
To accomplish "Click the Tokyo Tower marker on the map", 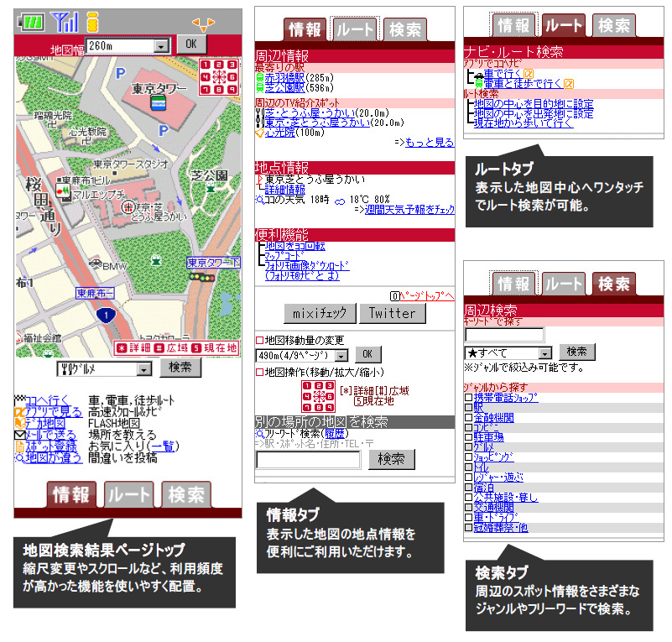I will [159, 103].
